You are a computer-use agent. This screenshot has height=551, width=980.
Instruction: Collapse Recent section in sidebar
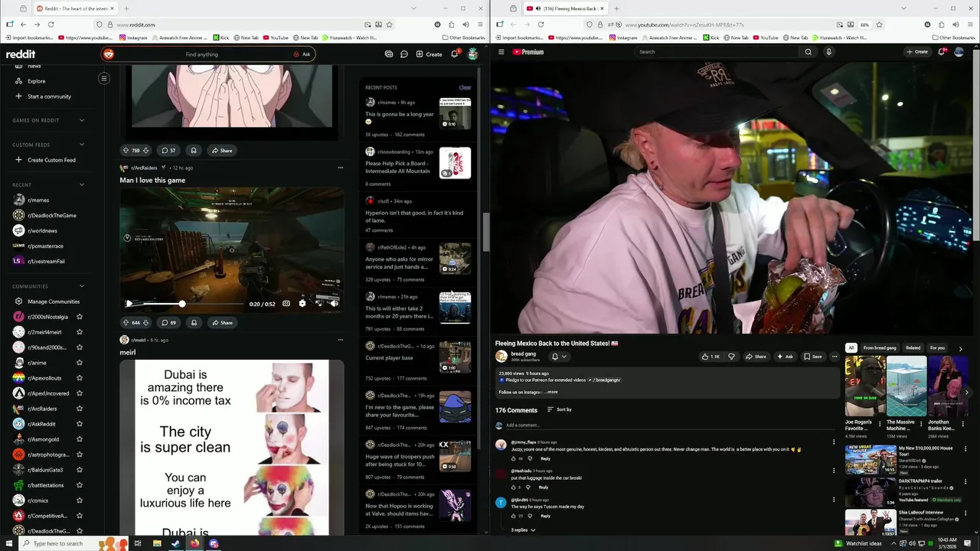(82, 184)
